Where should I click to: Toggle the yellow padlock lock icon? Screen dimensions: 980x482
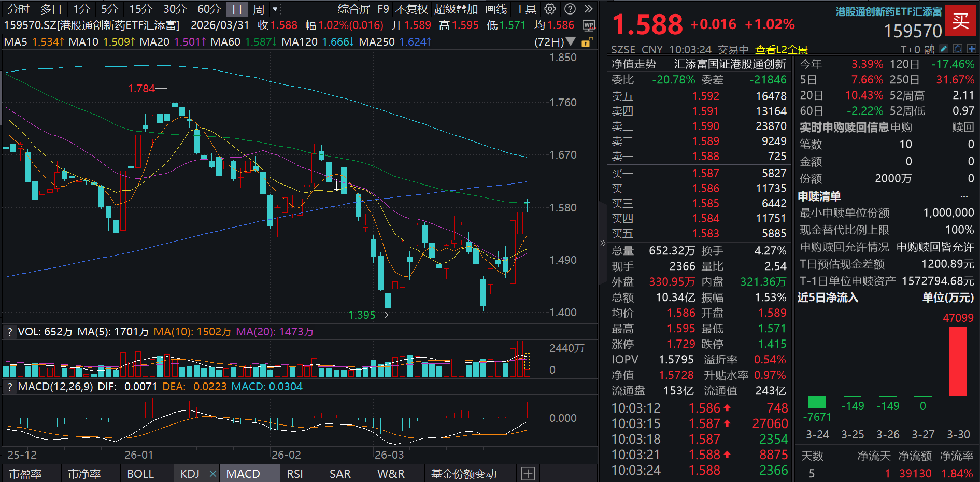click(586, 43)
